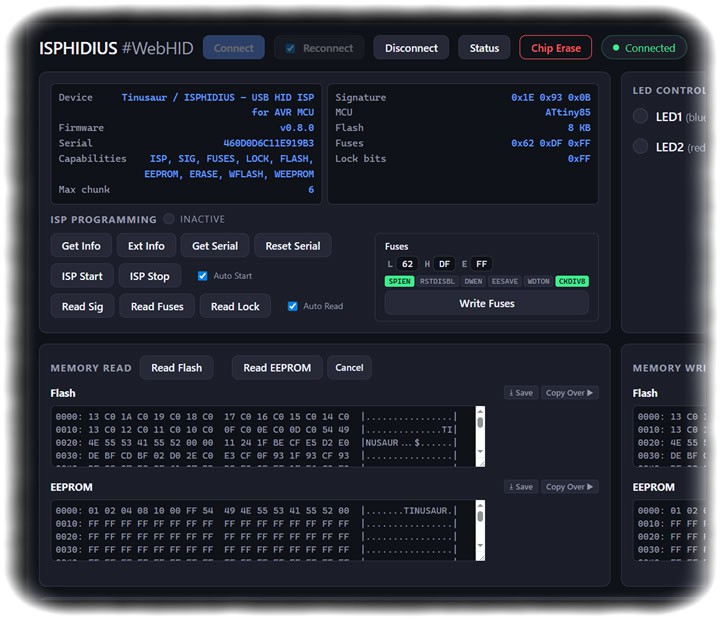Screen dimensions: 720x620
Task: Copy Over the EEPROM data
Action: pos(569,487)
